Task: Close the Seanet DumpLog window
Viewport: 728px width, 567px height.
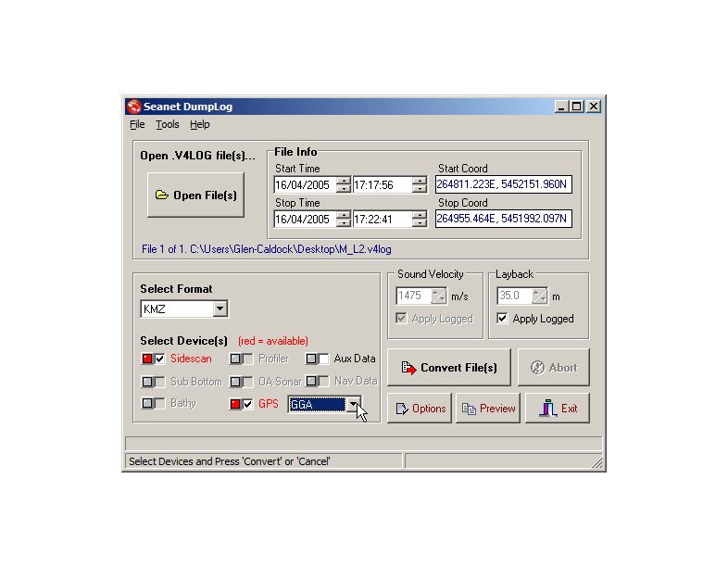Action: click(x=594, y=107)
